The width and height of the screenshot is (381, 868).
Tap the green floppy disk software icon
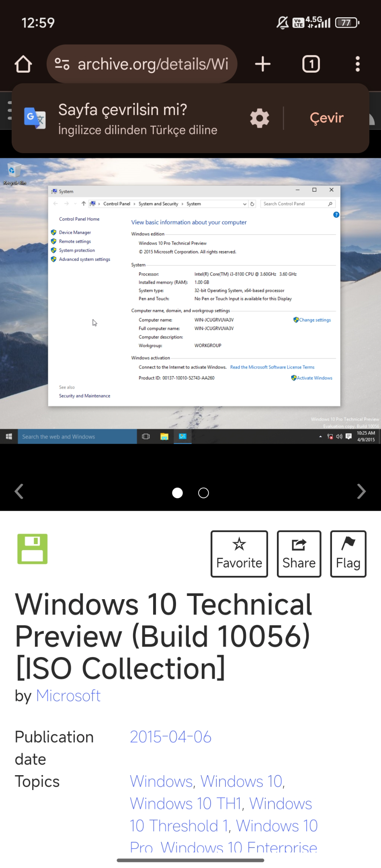(32, 549)
